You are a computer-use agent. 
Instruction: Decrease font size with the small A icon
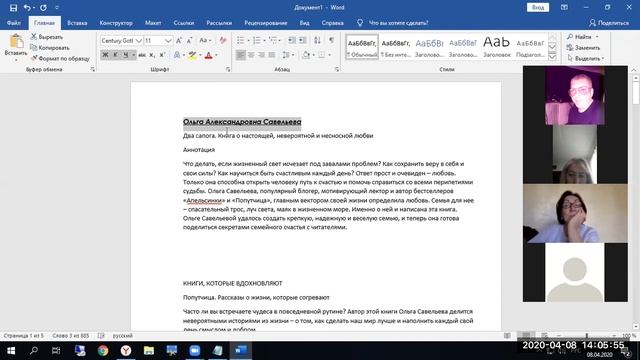click(189, 40)
